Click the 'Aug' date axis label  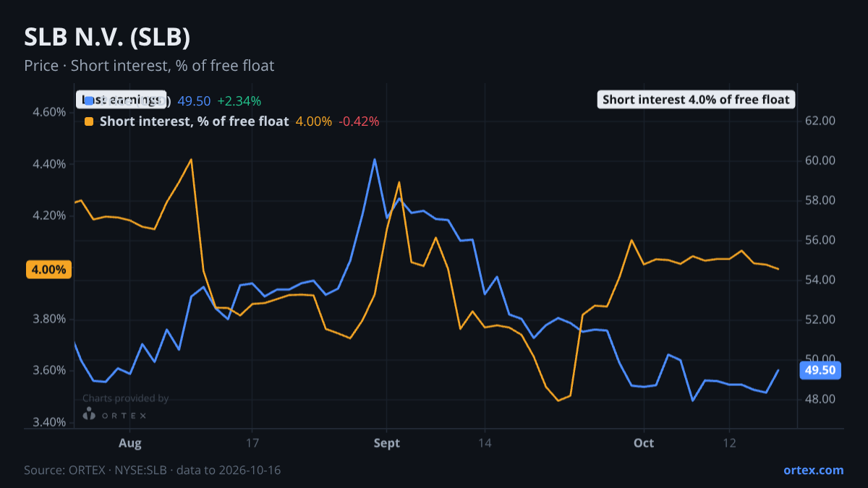130,442
